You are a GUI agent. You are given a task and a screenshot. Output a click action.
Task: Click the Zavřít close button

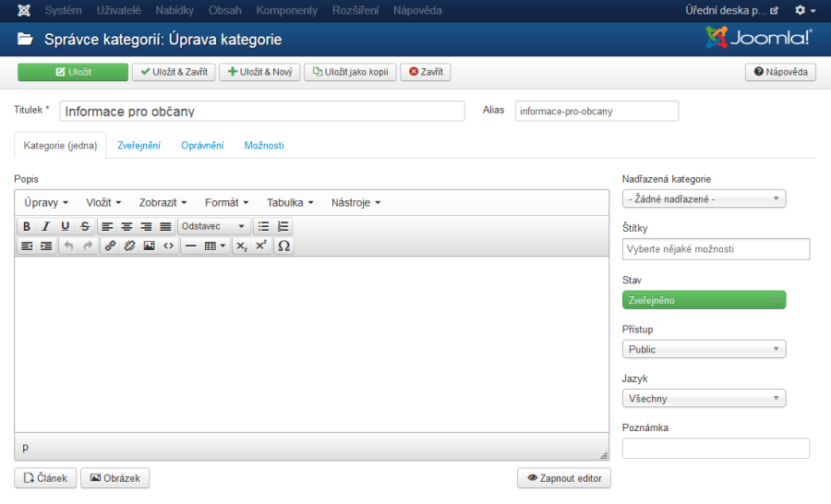point(426,72)
